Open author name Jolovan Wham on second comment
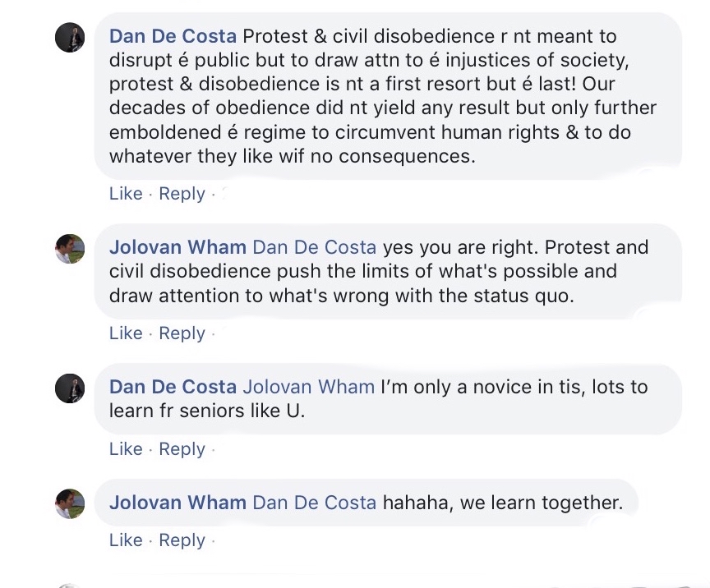 [x=177, y=247]
